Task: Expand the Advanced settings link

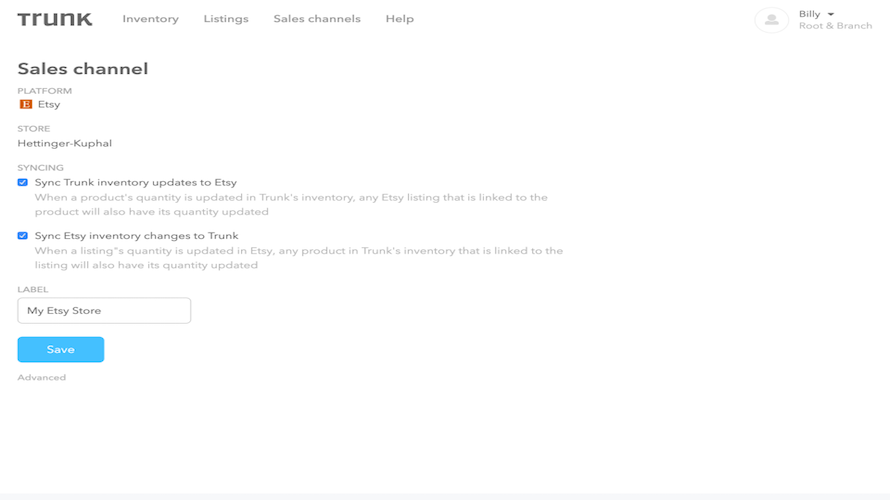Action: click(41, 377)
